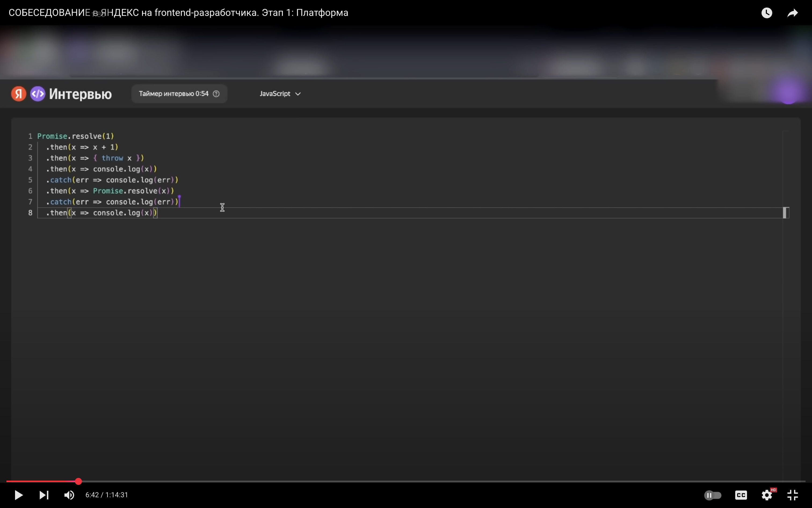
Task: Exit full screen mode
Action: tap(793, 495)
